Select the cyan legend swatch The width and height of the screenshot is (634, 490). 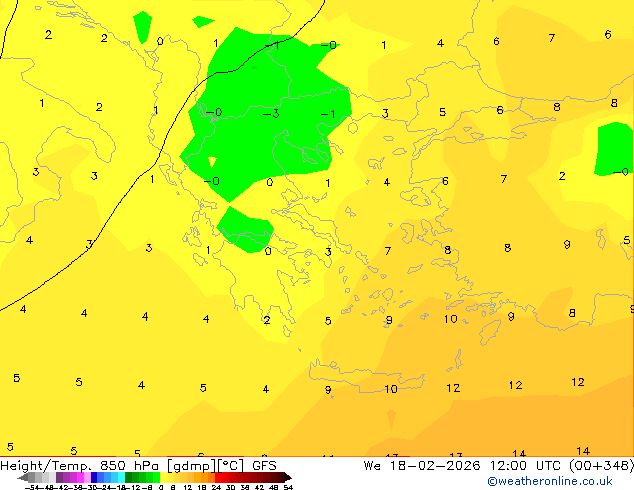click(x=121, y=477)
